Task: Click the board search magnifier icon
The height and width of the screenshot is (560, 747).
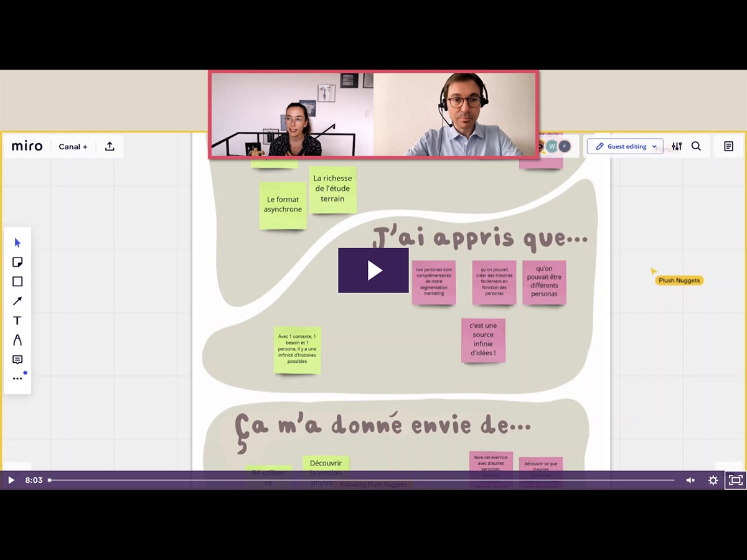Action: pyautogui.click(x=696, y=146)
